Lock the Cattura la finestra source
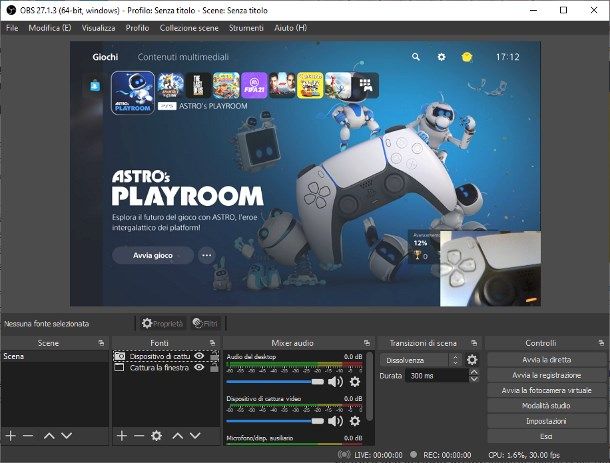Viewport: 610px width, 463px height. click(214, 368)
